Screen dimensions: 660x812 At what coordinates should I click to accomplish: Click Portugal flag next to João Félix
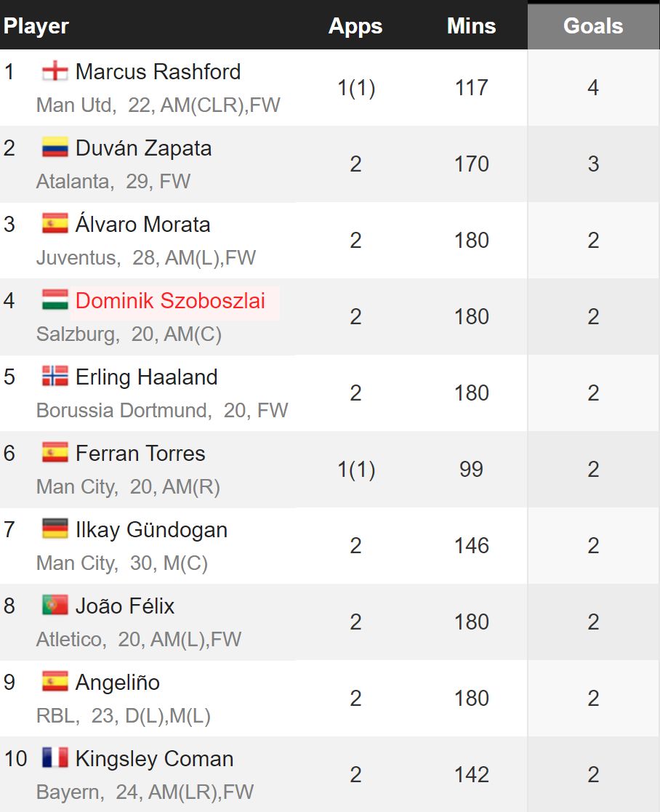tap(55, 606)
